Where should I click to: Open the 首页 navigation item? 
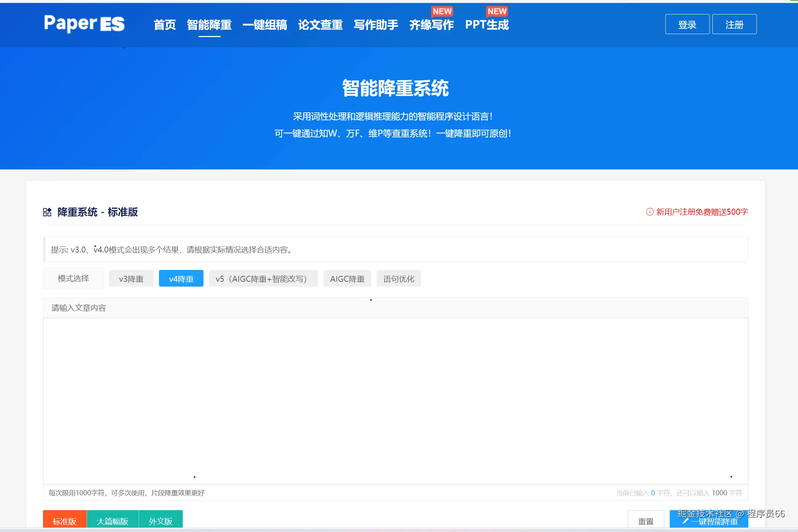(x=165, y=25)
